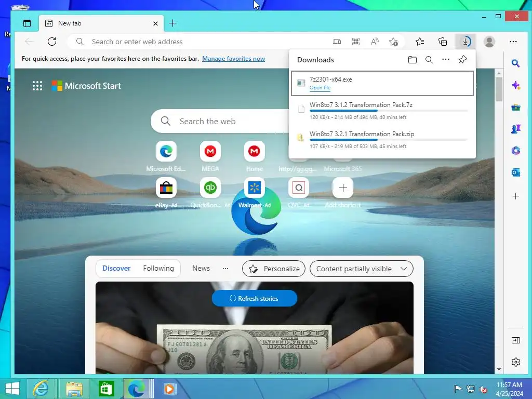Turn on Read aloud icon
Screen dimensions: 532x399
pyautogui.click(x=375, y=42)
